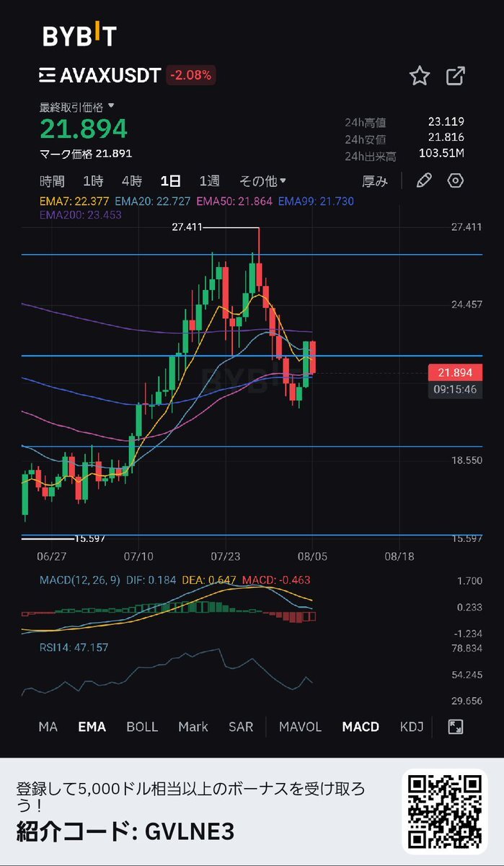Click the 24h安値 value 21.816
Image resolution: width=504 pixels, height=866 pixels.
446,137
